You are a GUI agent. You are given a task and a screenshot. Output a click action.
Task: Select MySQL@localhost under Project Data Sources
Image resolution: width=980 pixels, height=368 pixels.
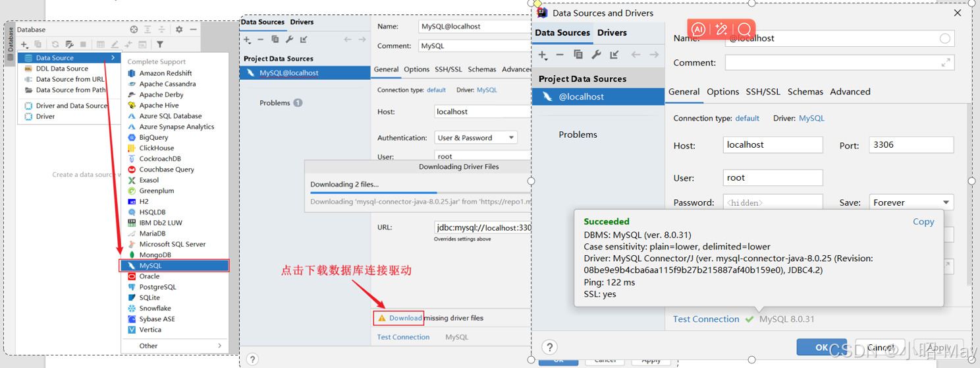coord(305,73)
